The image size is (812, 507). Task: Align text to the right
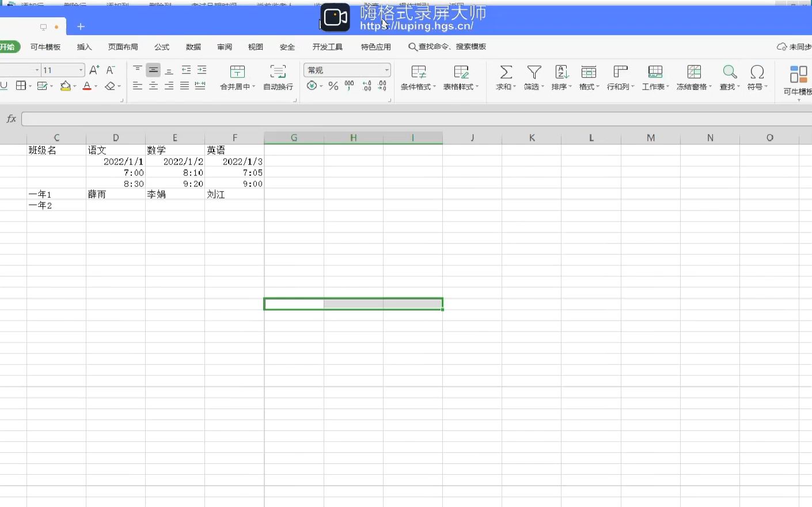click(x=169, y=86)
